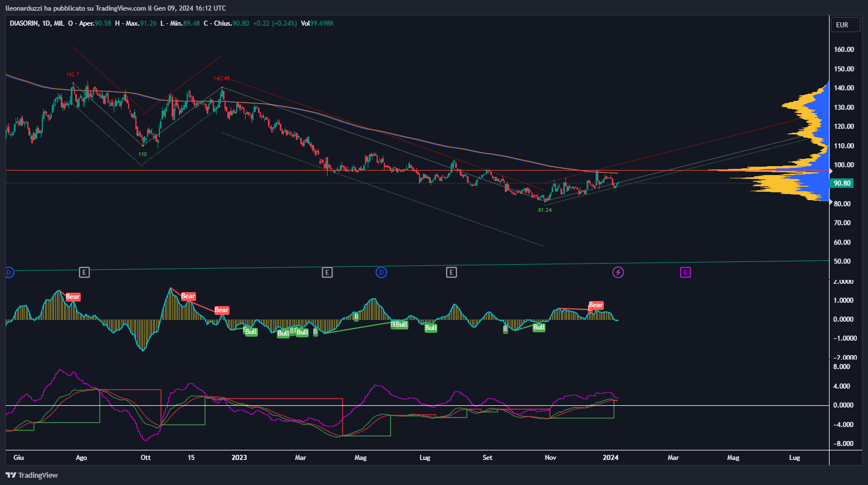Viewport: 868px width, 485px height.
Task: Click the 8.000 lower indicator axis label
Action: pyautogui.click(x=842, y=367)
